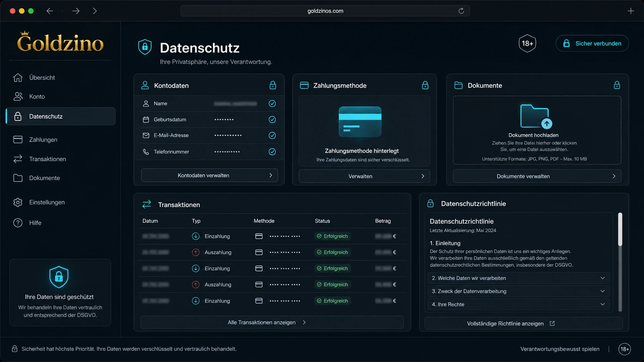Click the shield icon above 'Ihre Daten sind geschützt'
Screen dimensions: 644x362
pyautogui.click(x=59, y=277)
